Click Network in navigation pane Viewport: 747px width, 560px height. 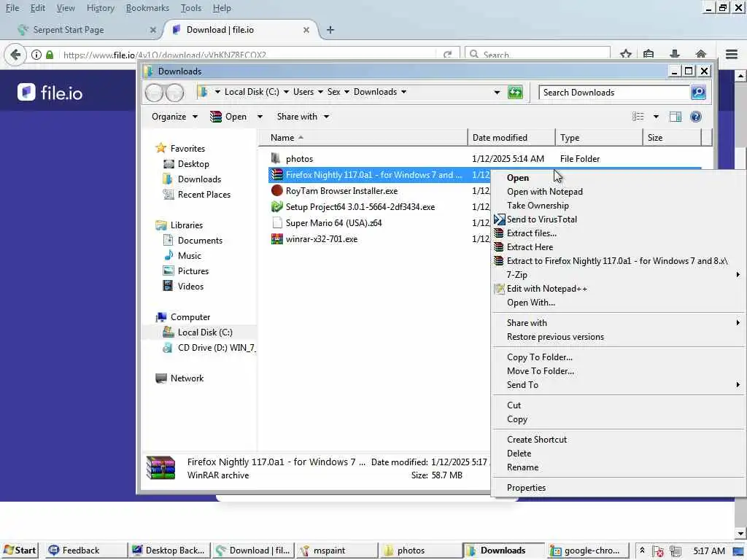tap(187, 378)
